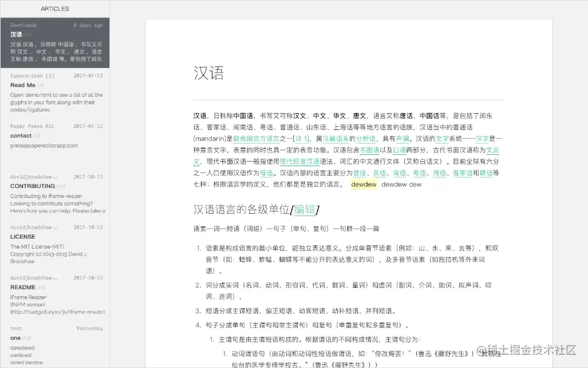Click the bold 中国语 text

coord(243,116)
